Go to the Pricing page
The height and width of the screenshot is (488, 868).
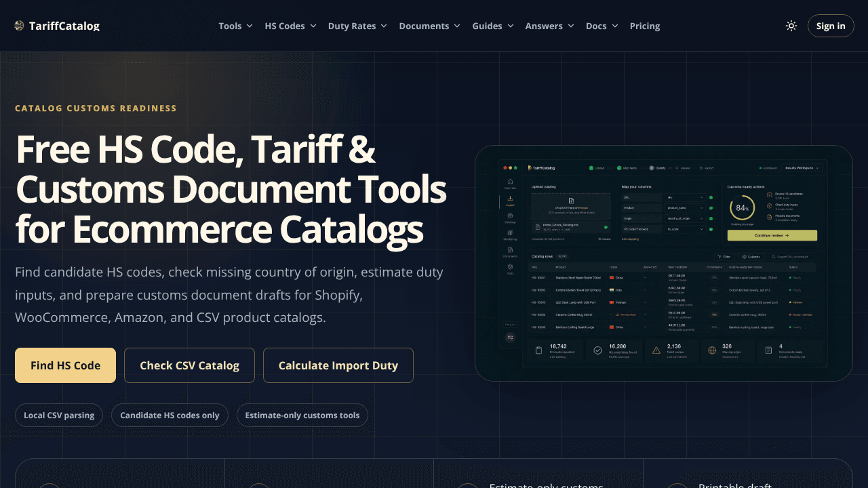click(645, 26)
